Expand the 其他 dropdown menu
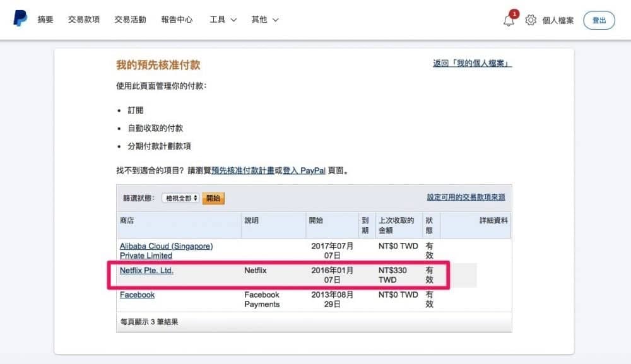The height and width of the screenshot is (364, 631). tap(265, 20)
